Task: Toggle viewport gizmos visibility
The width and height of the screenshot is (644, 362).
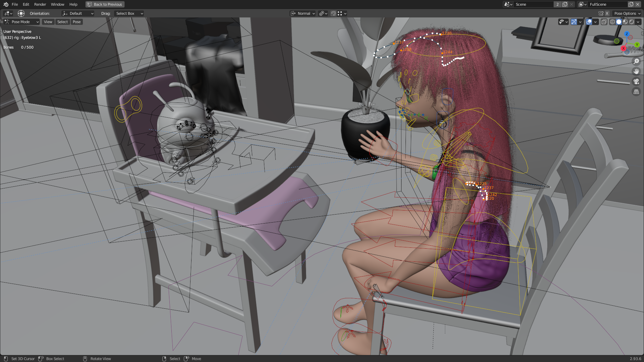Action: tap(574, 22)
